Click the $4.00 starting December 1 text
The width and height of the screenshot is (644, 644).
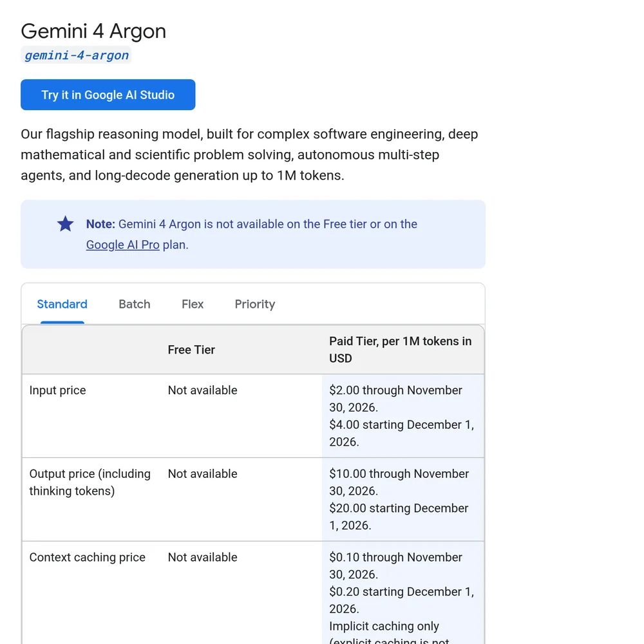tap(402, 433)
